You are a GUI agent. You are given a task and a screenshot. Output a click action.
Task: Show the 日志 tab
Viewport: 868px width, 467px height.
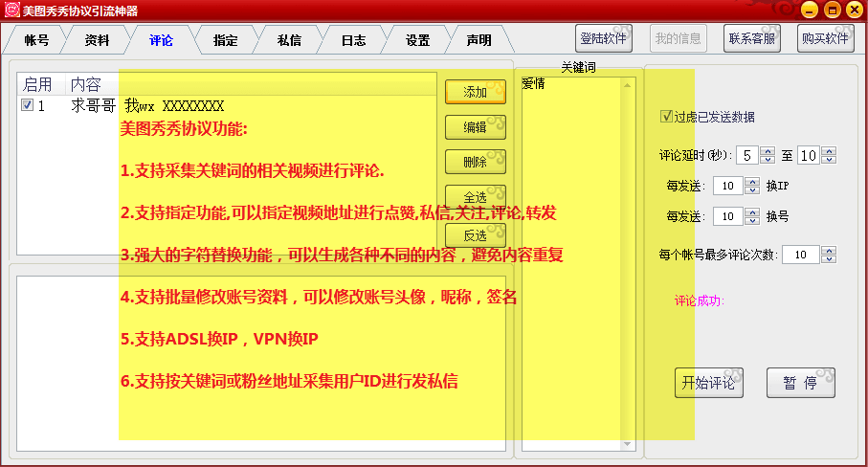coord(354,40)
